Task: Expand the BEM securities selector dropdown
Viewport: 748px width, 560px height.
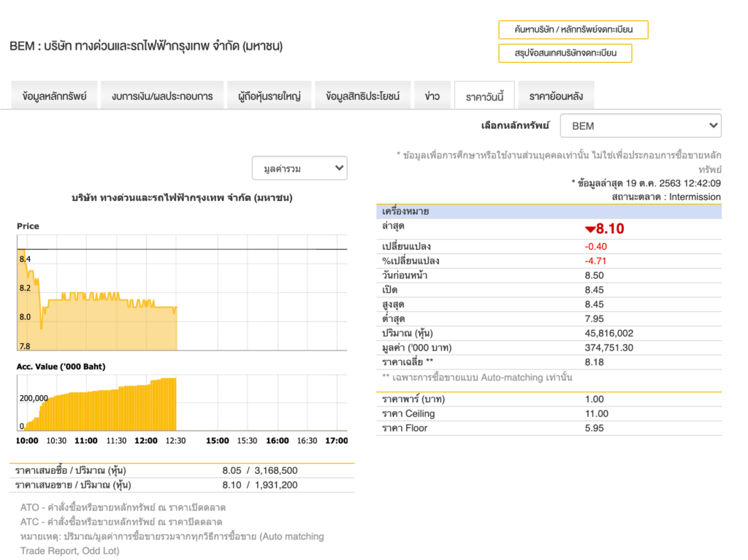Action: pyautogui.click(x=640, y=126)
